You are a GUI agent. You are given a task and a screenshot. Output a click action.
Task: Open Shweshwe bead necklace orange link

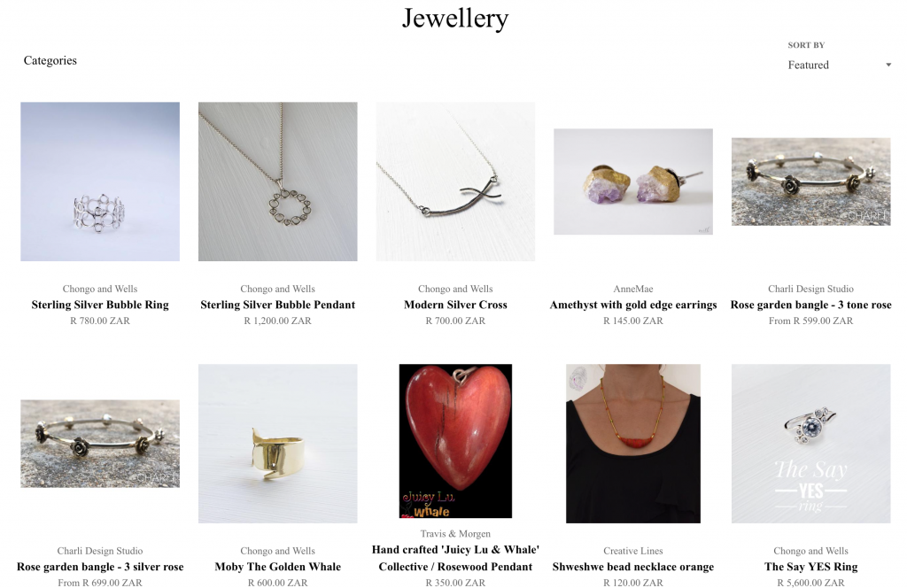(x=632, y=567)
